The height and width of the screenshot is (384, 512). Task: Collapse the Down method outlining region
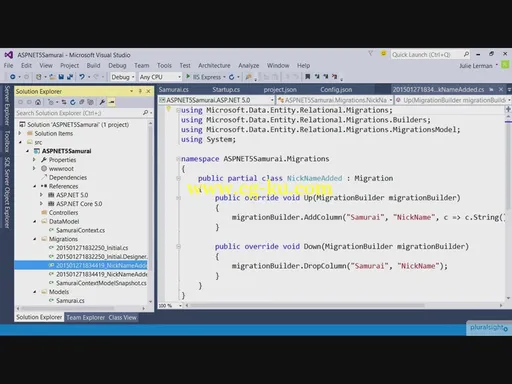tap(178, 247)
